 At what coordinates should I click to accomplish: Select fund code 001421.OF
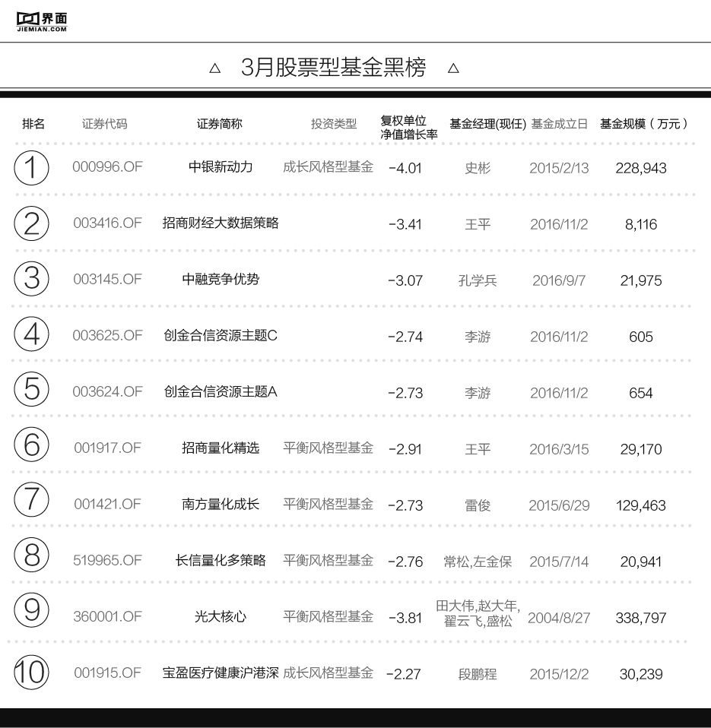coord(107,504)
